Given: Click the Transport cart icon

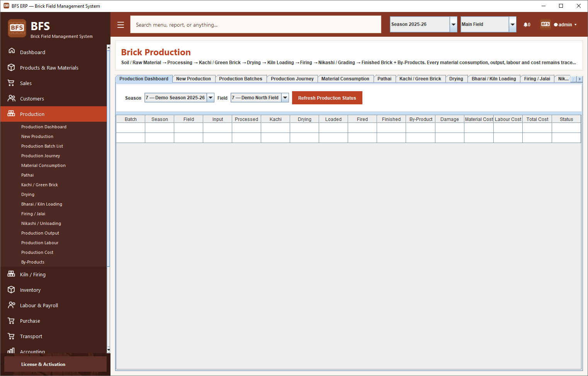Looking at the screenshot, I should [x=11, y=336].
